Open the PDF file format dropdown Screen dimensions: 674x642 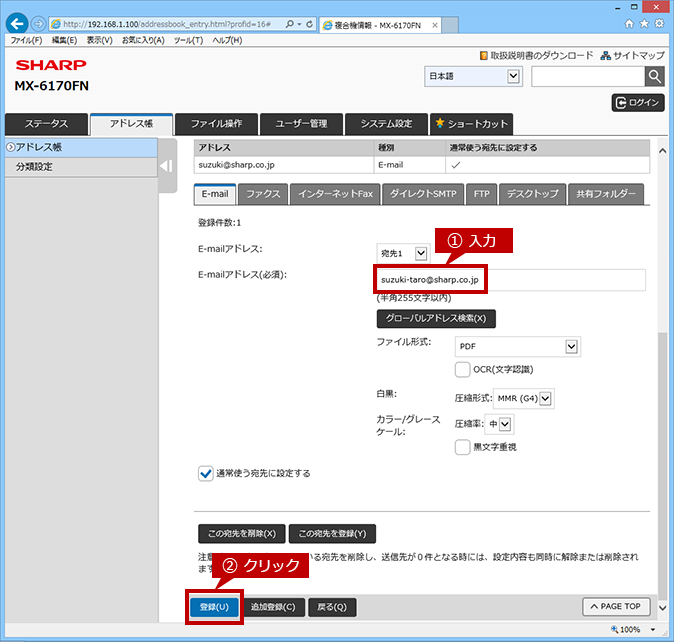pyautogui.click(x=518, y=346)
